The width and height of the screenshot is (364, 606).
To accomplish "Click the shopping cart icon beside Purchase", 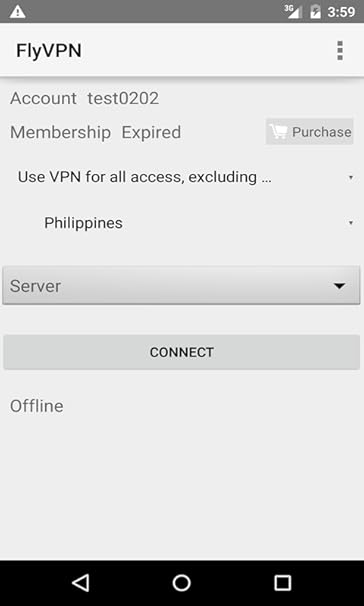I will click(278, 131).
